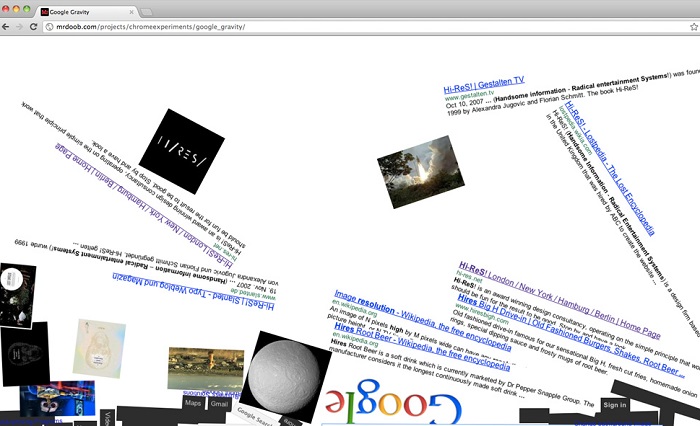This screenshot has height=426, width=700.
Task: Reload the page with the refresh icon
Action: 33,27
